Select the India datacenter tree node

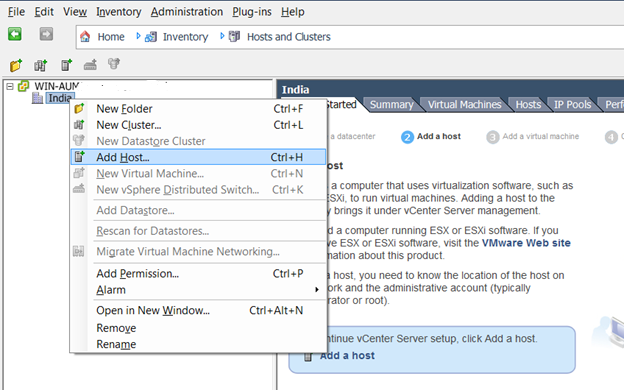60,98
